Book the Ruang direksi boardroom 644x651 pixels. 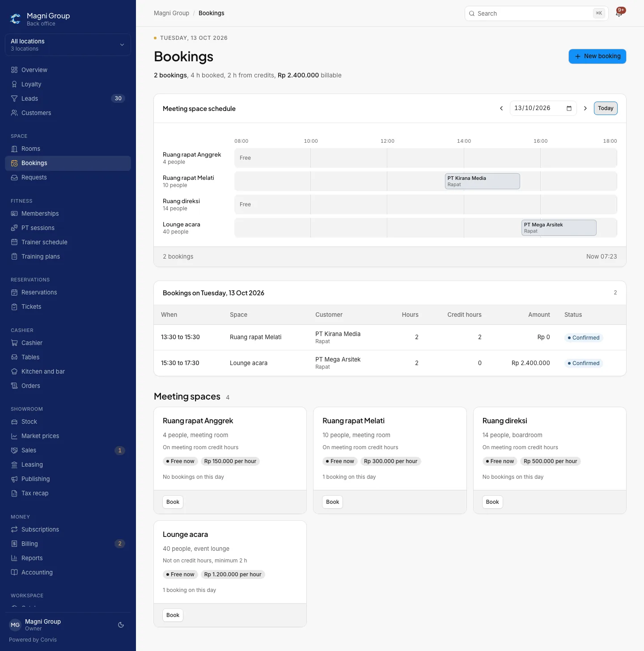[492, 502]
